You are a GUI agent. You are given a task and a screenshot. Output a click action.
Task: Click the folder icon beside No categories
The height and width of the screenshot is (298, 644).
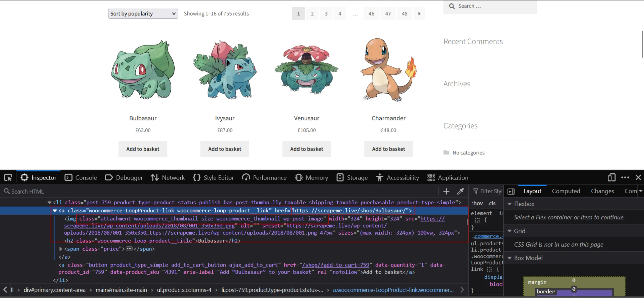(x=446, y=153)
